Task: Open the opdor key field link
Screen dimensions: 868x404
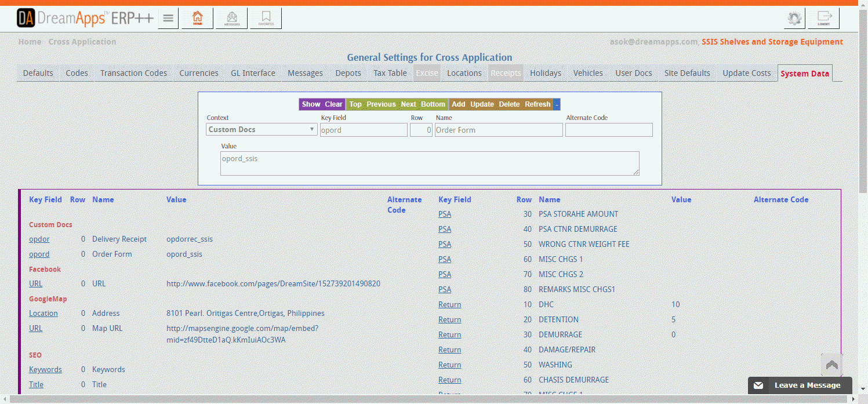Action: point(39,239)
